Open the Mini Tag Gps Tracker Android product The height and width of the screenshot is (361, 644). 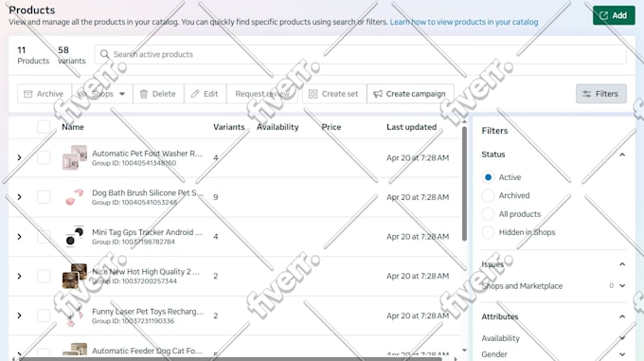(147, 232)
